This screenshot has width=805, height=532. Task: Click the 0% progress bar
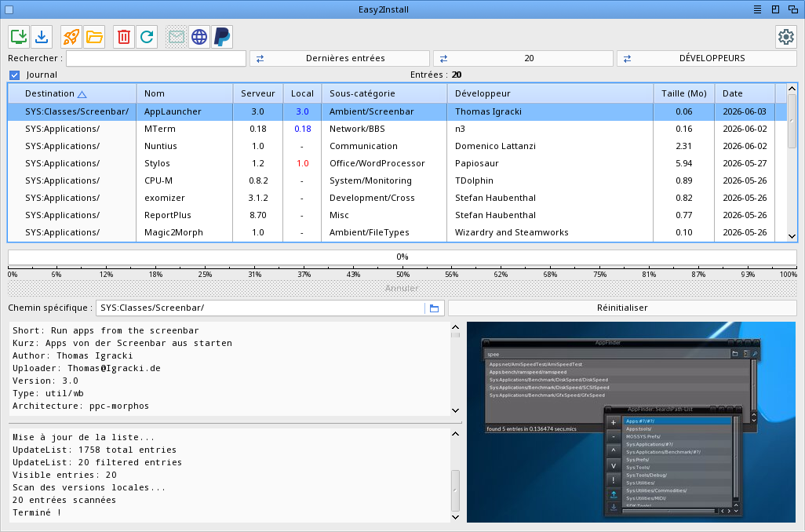click(x=402, y=257)
